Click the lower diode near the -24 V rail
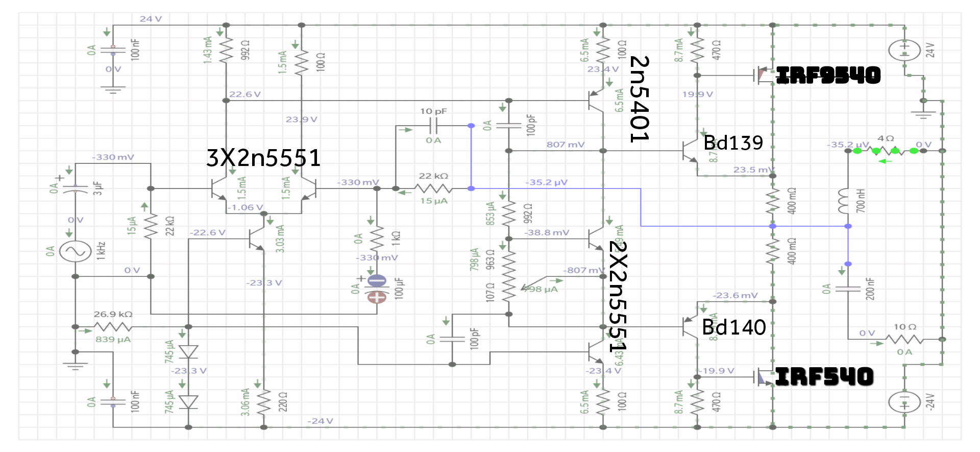This screenshot has height=452, width=980. click(x=188, y=402)
